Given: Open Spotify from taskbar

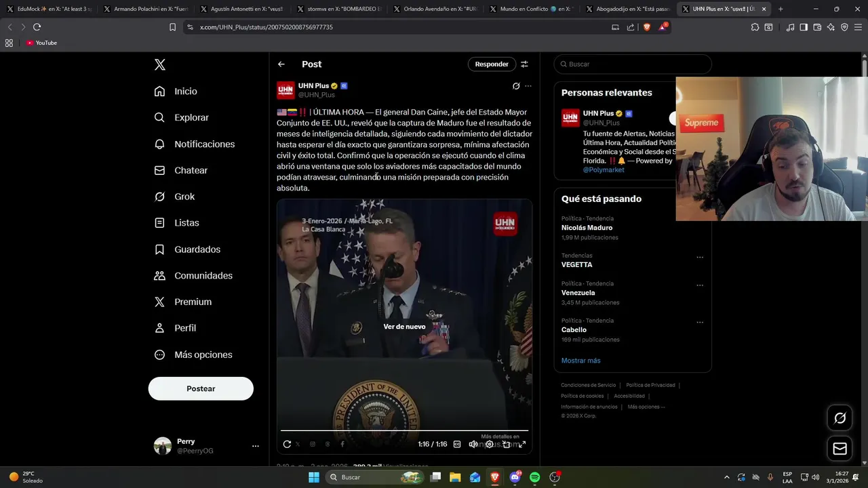Looking at the screenshot, I should [534, 477].
